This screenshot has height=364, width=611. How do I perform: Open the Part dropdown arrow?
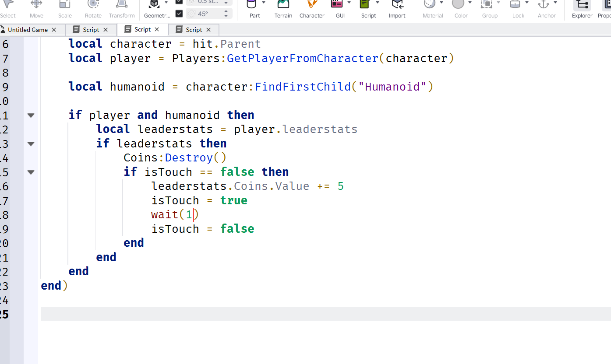tap(264, 3)
